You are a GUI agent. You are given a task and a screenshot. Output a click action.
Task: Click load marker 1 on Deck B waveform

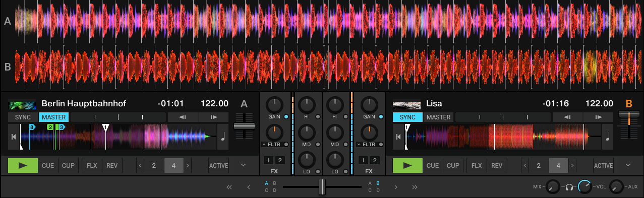[407, 128]
